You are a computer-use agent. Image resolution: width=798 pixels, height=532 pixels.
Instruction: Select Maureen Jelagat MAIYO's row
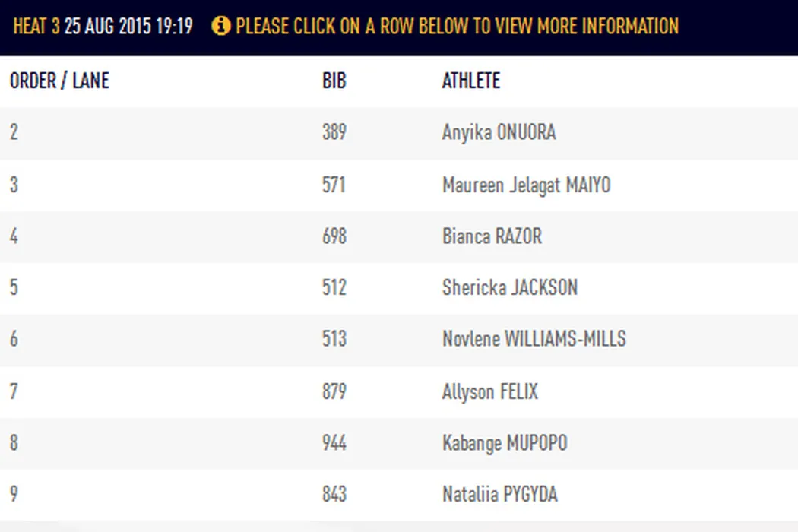pyautogui.click(x=526, y=185)
